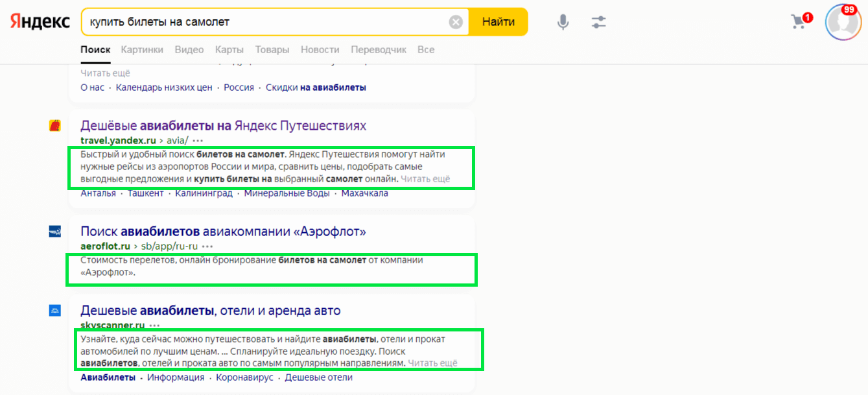Open the Все tab menu
The width and height of the screenshot is (868, 395).
click(x=426, y=50)
